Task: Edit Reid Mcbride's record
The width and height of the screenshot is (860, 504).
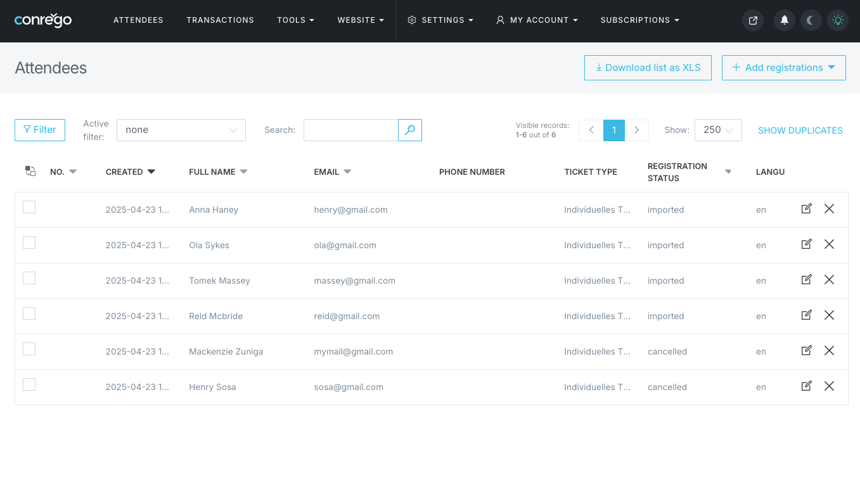Action: (806, 315)
